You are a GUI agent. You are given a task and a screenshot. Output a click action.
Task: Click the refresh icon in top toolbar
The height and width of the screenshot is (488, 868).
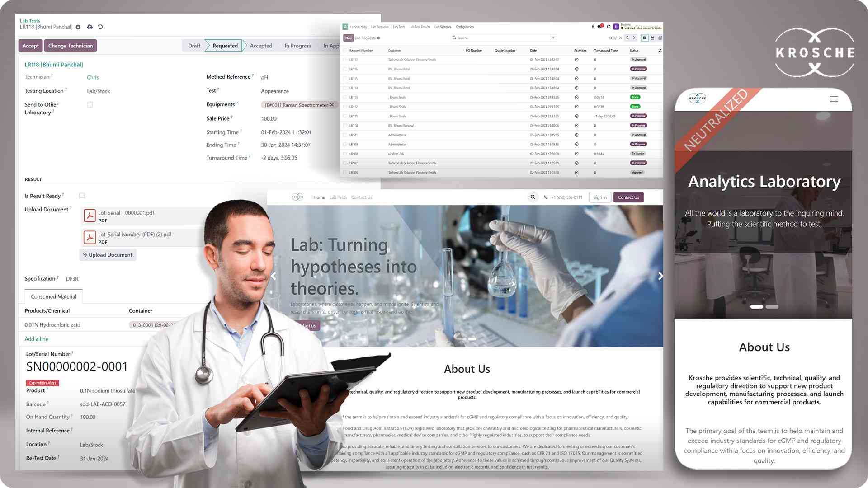[x=99, y=27]
